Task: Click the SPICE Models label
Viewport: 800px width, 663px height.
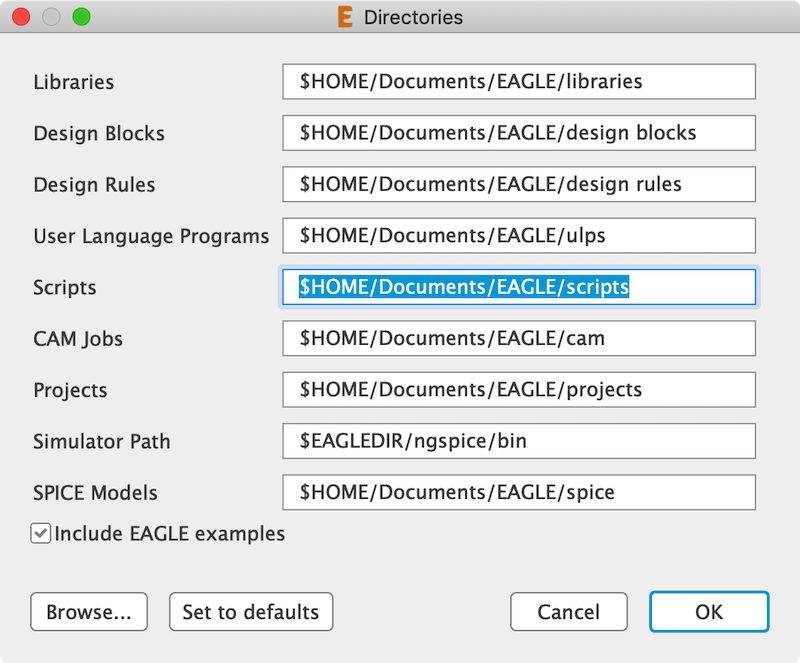Action: tap(95, 493)
